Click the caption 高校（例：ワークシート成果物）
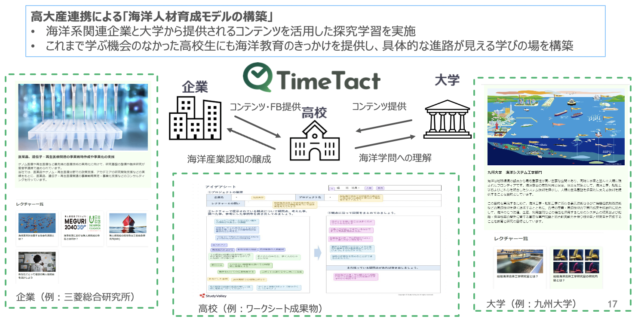 pos(260,308)
